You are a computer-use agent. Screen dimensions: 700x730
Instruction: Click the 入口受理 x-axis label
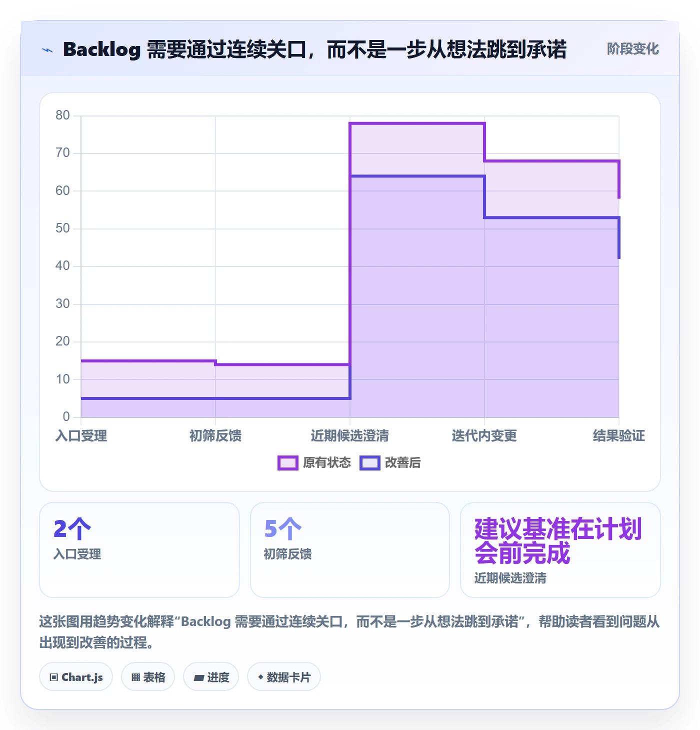pyautogui.click(x=81, y=436)
